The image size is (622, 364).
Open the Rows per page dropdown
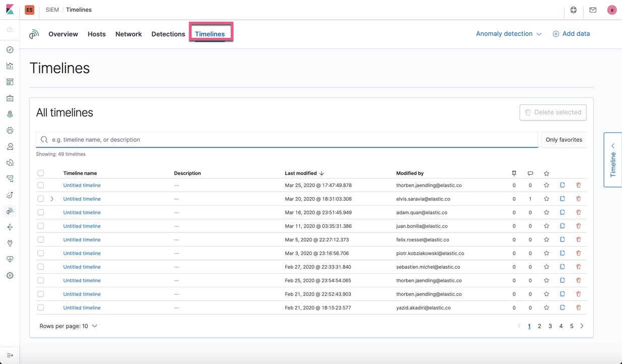coord(69,326)
